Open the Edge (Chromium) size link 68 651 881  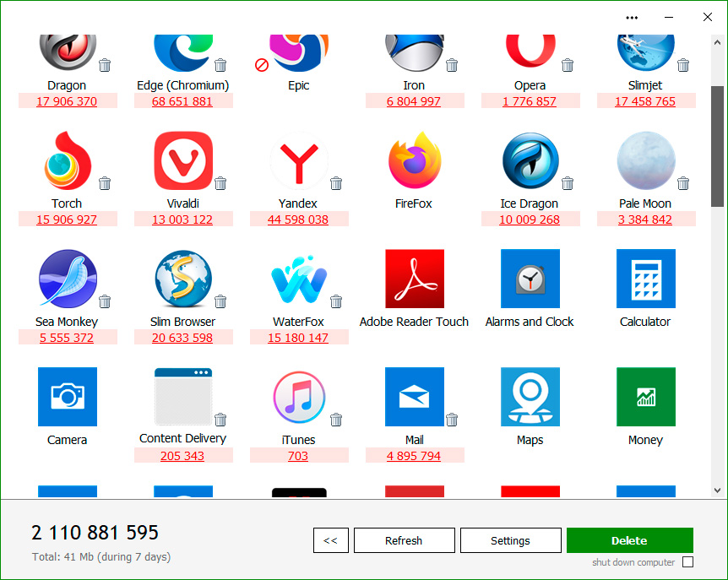(182, 101)
